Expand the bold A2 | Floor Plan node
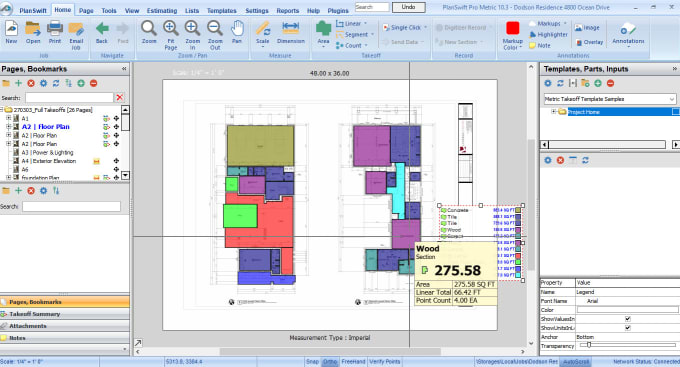 click(8, 127)
